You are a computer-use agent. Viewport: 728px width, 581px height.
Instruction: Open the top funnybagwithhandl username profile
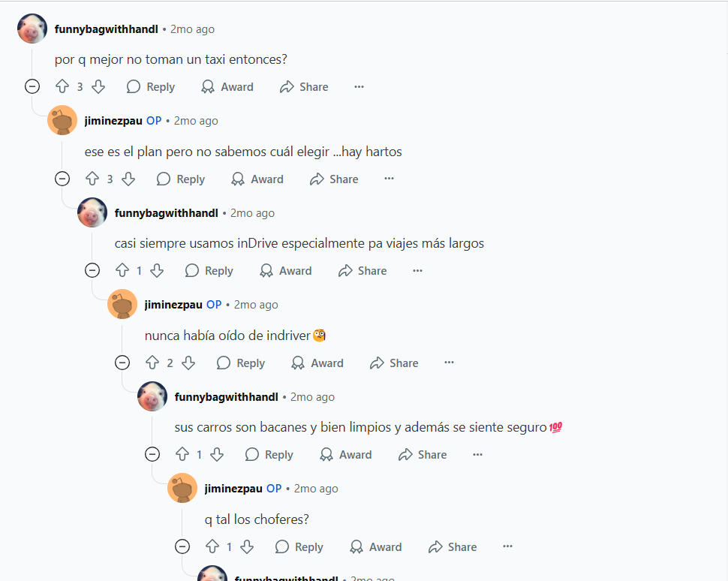(x=107, y=29)
